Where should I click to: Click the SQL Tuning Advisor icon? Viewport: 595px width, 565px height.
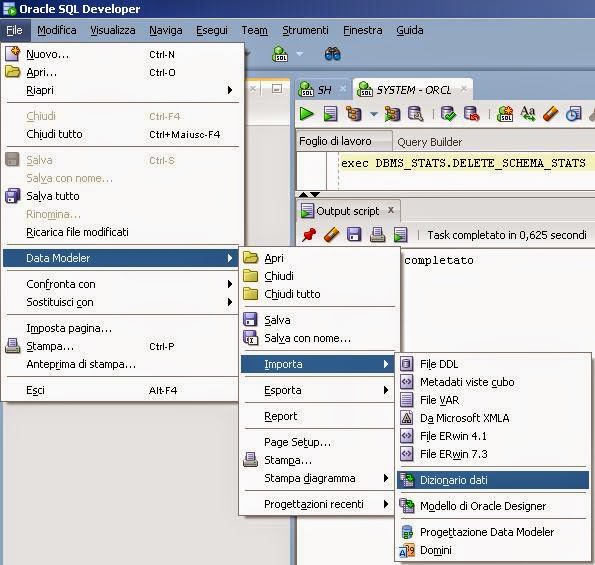[415, 113]
